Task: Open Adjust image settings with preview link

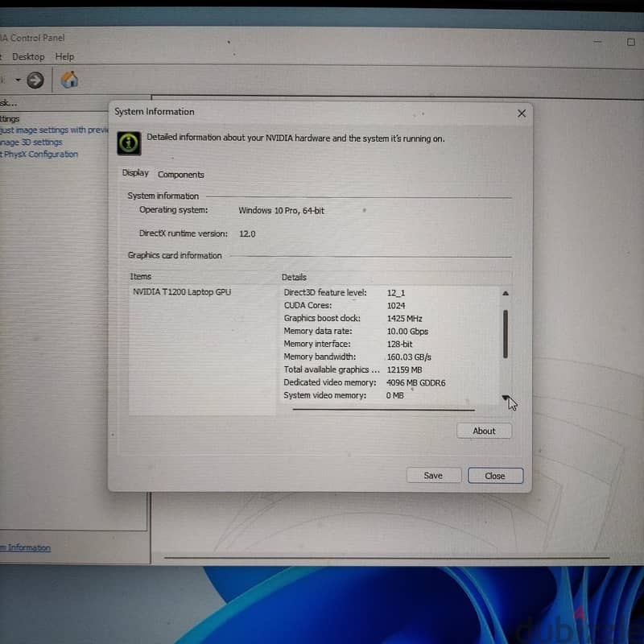Action: 53,130
